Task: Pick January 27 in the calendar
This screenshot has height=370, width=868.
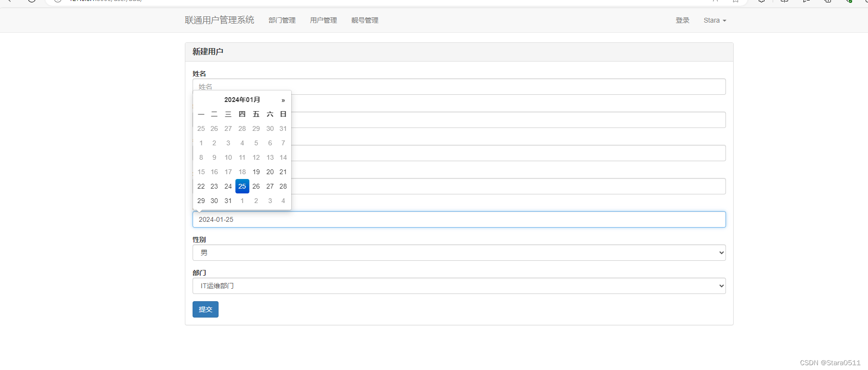Action: 270,186
